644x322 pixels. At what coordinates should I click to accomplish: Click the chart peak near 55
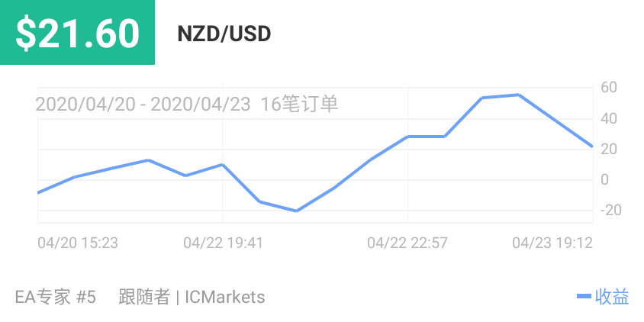coord(518,95)
